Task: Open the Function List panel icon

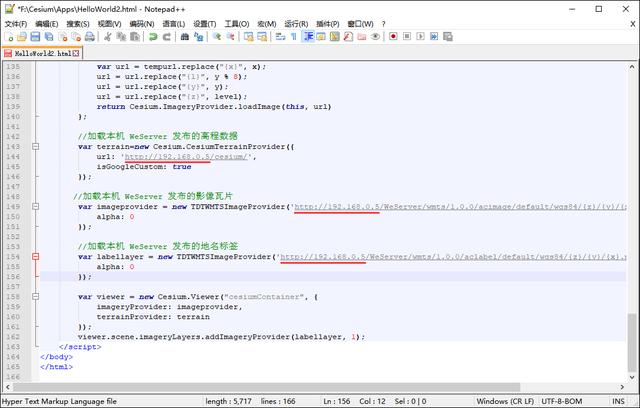Action: tap(348, 37)
